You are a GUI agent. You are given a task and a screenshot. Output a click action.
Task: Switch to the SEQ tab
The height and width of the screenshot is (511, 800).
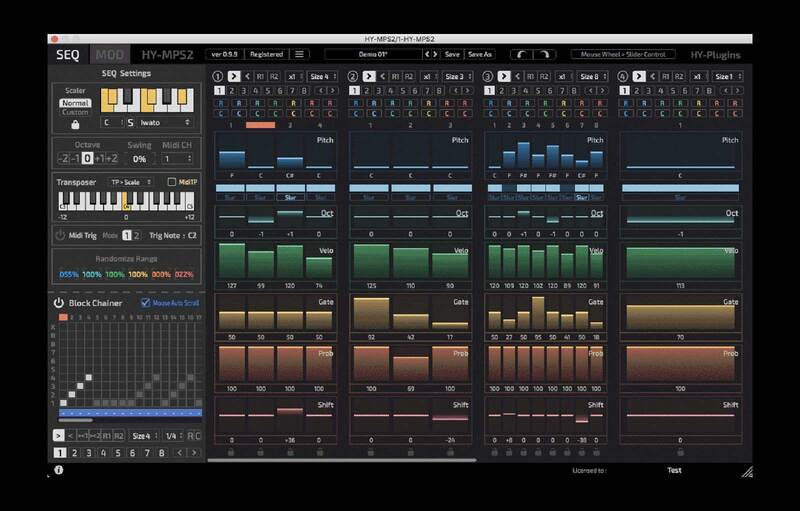[x=68, y=55]
